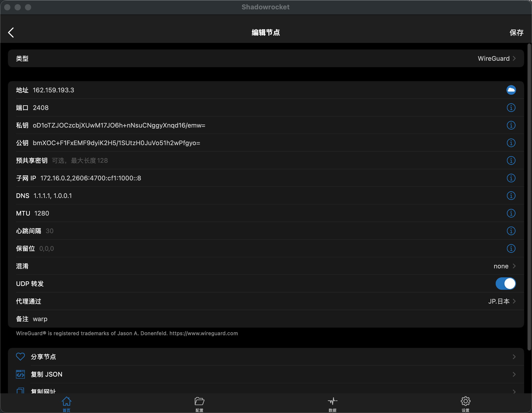Show info for the pre-shared key row
The height and width of the screenshot is (413, 532).
click(x=511, y=161)
